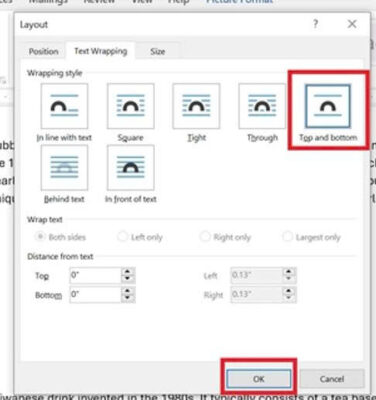The width and height of the screenshot is (376, 400).
Task: Choose the Left only radio option
Action: tap(122, 237)
